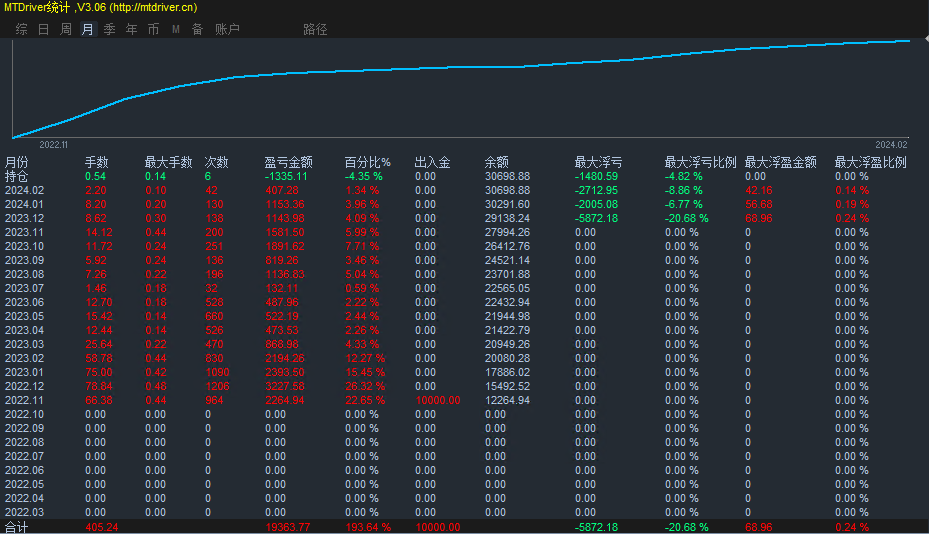
Task: Switch to the 年 yearly tab
Action: pos(132,29)
